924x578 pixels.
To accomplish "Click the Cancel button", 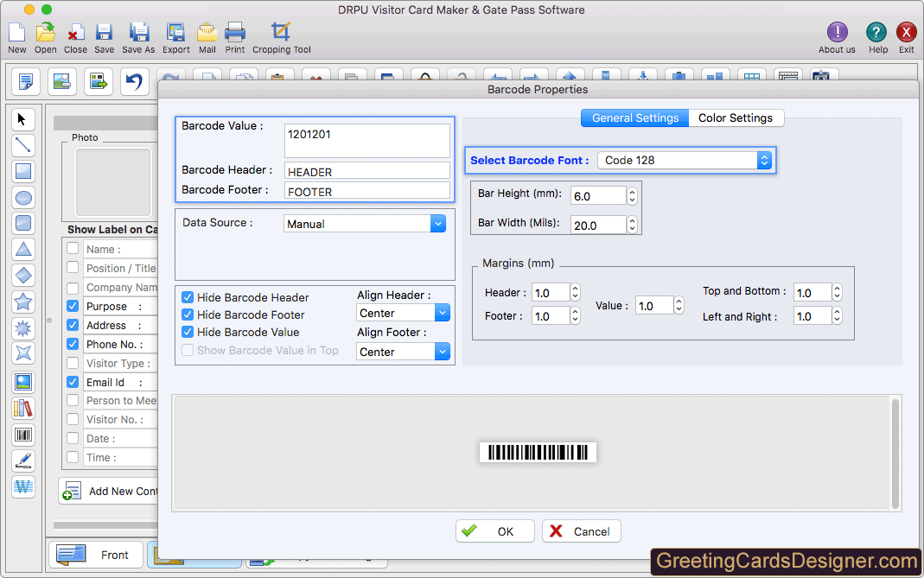I will point(581,530).
